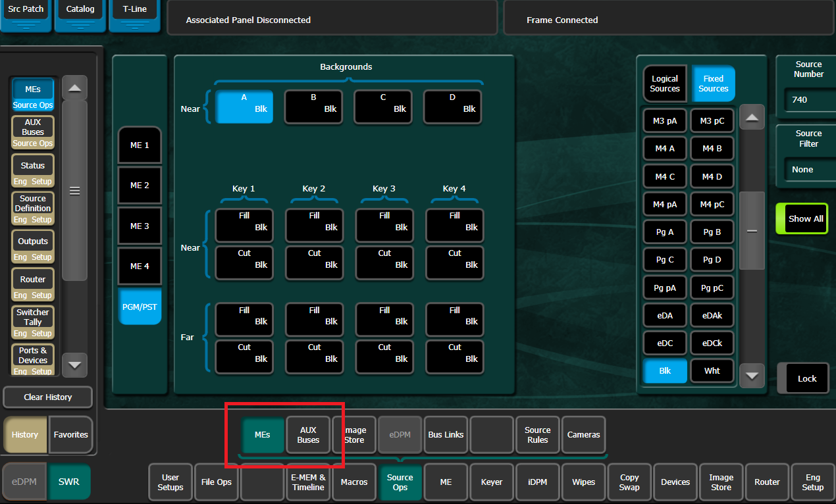Click the up arrow in the left menu scrollbar

pos(74,88)
